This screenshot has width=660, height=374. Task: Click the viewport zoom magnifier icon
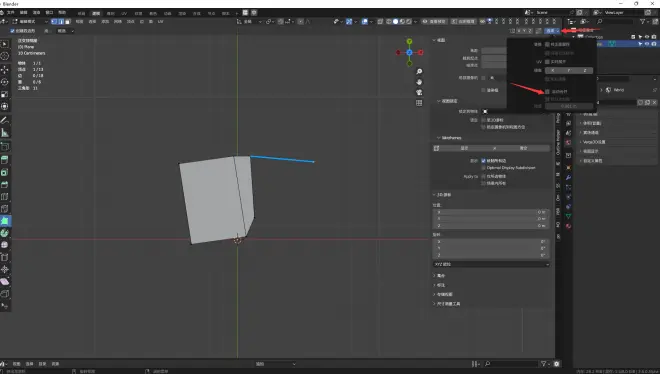419,72
